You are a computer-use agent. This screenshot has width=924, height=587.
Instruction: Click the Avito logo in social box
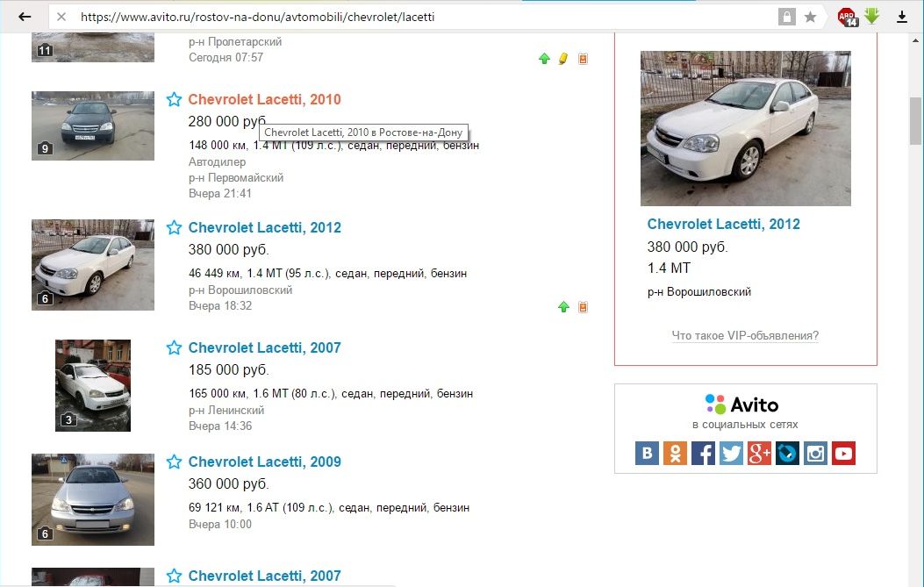point(741,404)
